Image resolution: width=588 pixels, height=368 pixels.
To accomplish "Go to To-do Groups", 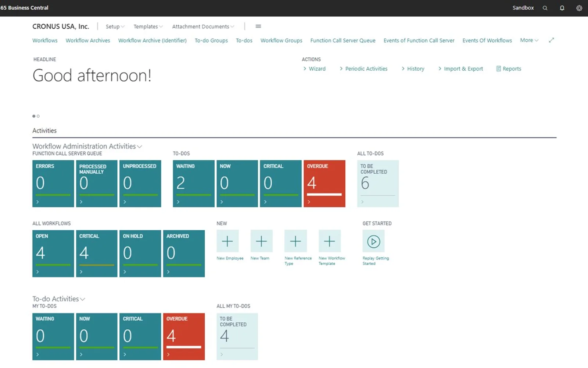I will 211,40.
